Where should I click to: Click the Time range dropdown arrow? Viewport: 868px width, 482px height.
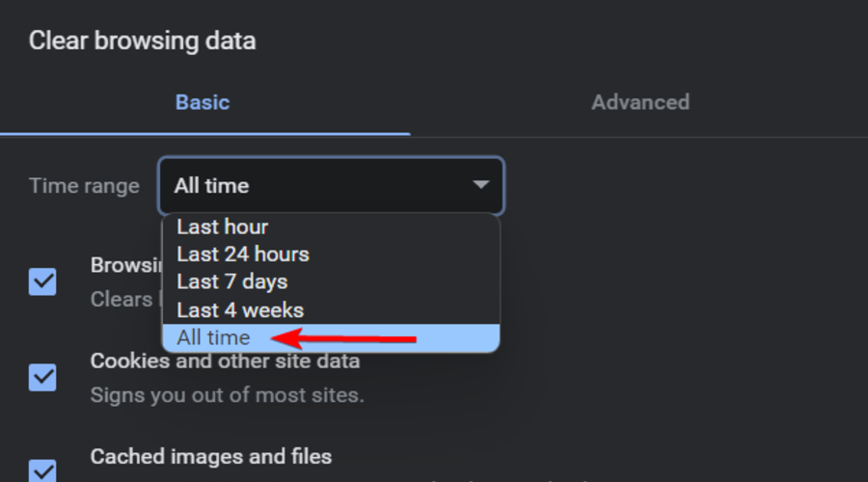[480, 185]
